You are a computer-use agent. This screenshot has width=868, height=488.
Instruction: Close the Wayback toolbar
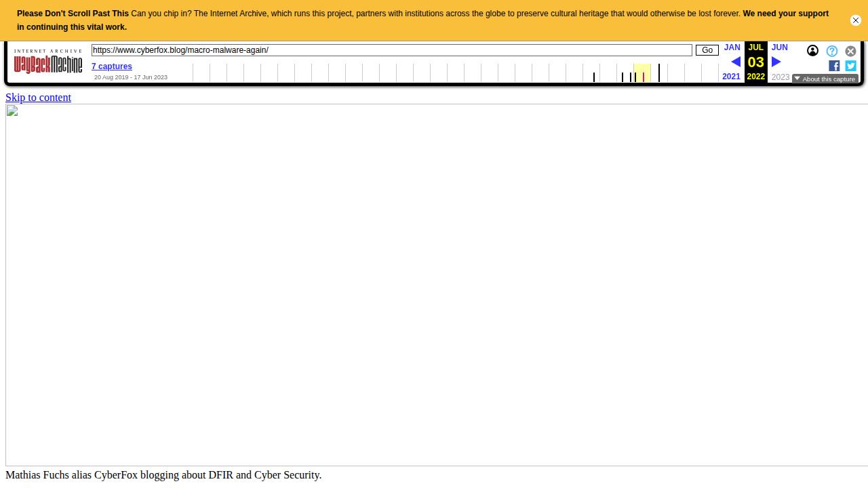[x=850, y=51]
